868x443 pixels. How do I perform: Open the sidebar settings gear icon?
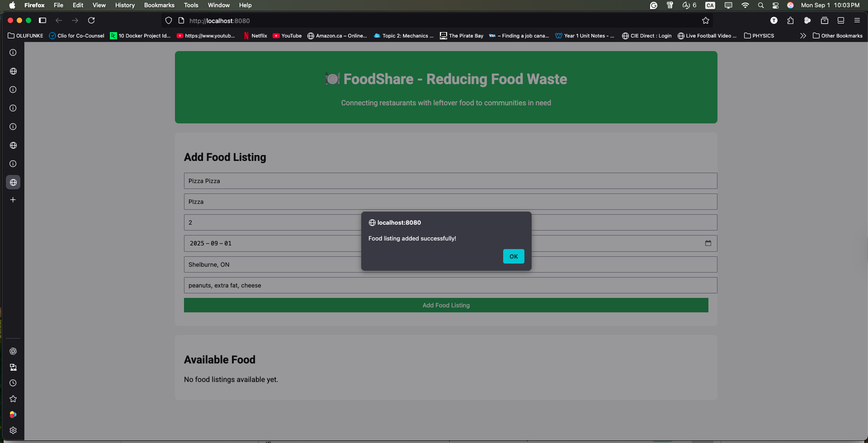(x=13, y=430)
